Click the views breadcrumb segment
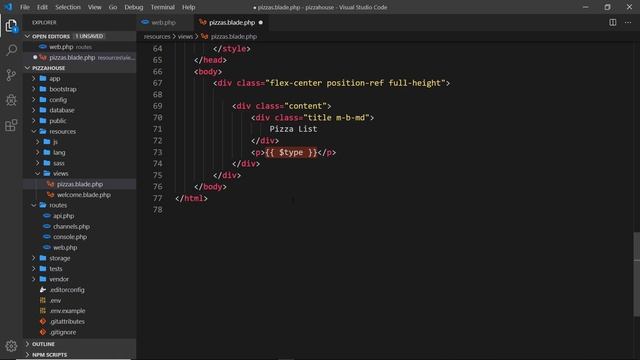640x360 pixels. click(x=185, y=36)
